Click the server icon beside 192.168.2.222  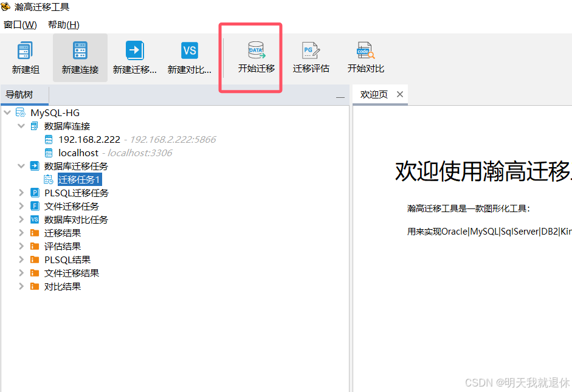(x=49, y=140)
